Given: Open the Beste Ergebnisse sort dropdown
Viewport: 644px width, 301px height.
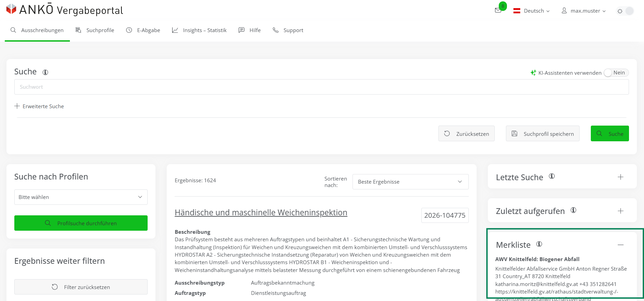Looking at the screenshot, I should (x=410, y=182).
